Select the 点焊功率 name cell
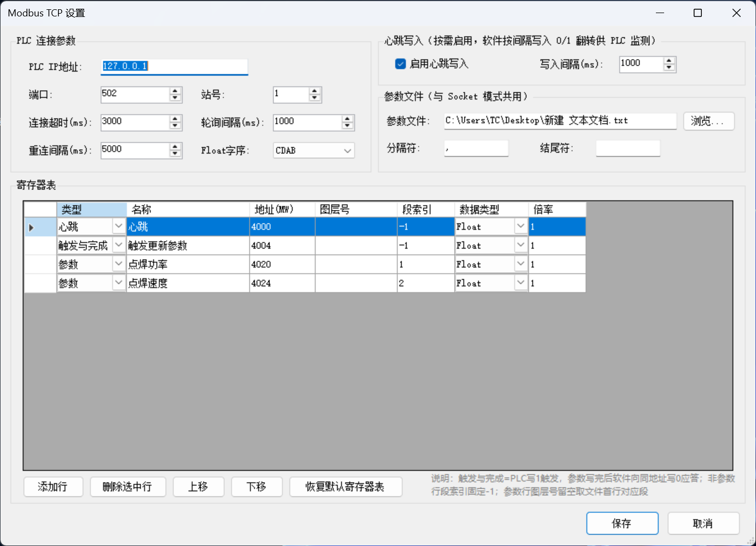 [x=188, y=264]
